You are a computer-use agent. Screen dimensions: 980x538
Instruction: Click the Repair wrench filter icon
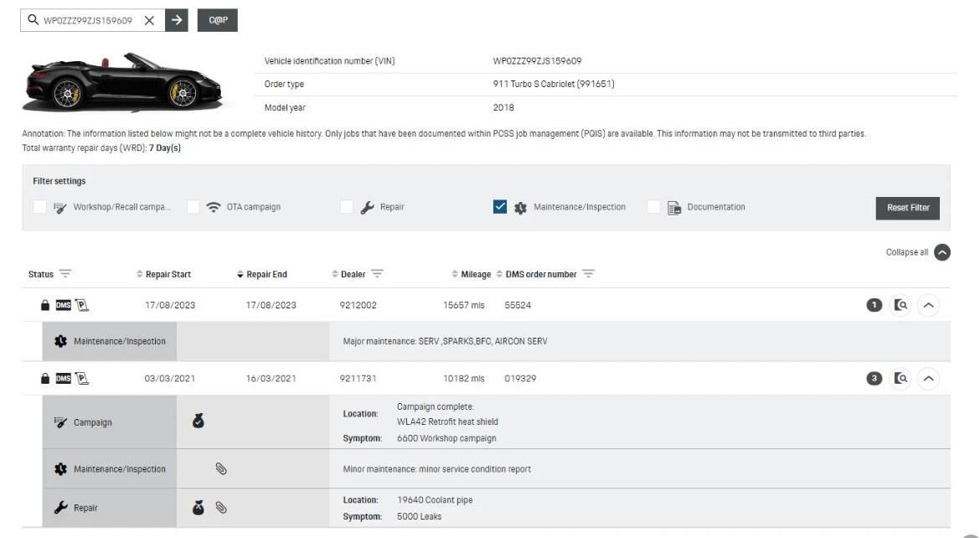click(x=367, y=208)
